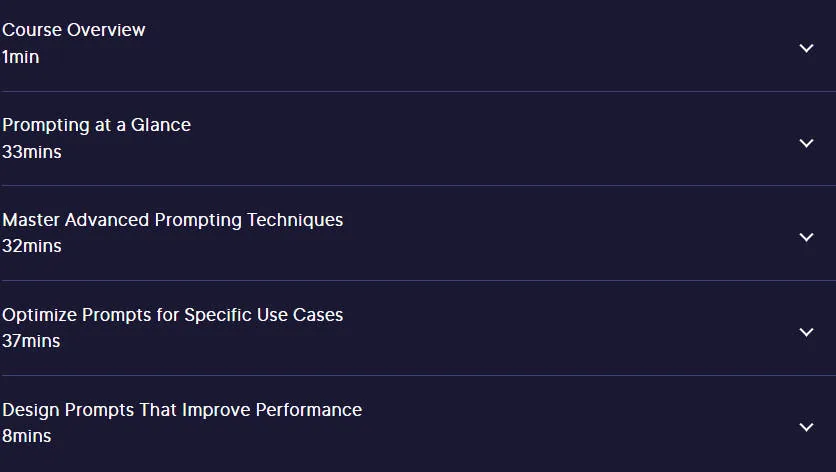Click the chevron for Master Advanced Prompting Techniques

tap(806, 237)
